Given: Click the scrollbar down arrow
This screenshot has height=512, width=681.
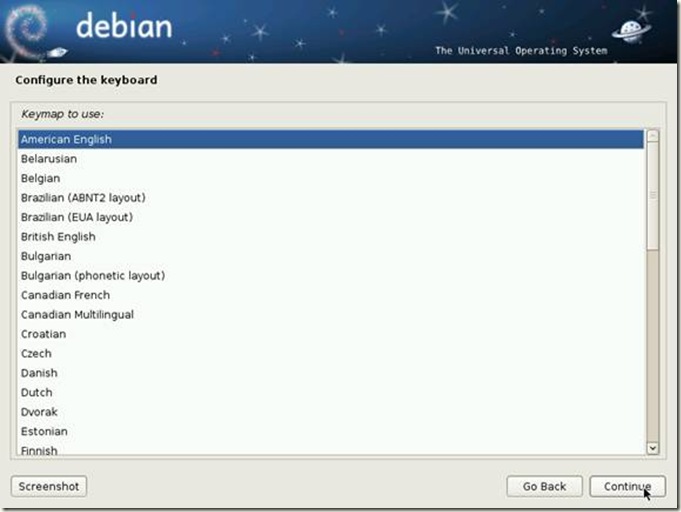Looking at the screenshot, I should (652, 448).
